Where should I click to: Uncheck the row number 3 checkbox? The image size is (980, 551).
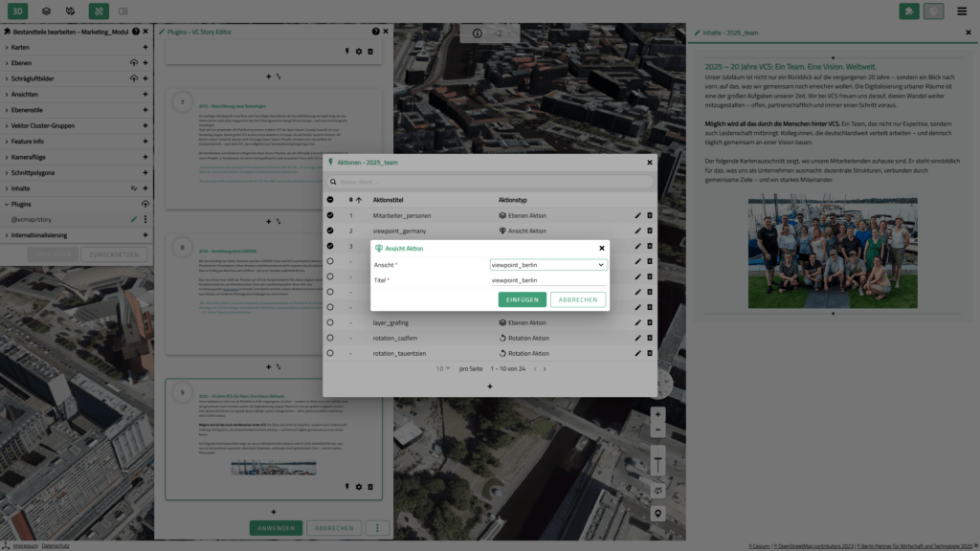330,246
